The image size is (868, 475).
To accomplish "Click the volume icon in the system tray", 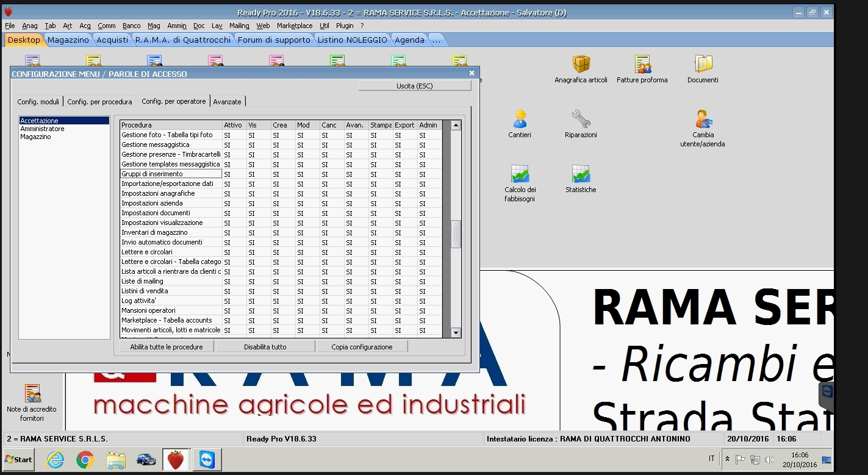I will (x=769, y=460).
